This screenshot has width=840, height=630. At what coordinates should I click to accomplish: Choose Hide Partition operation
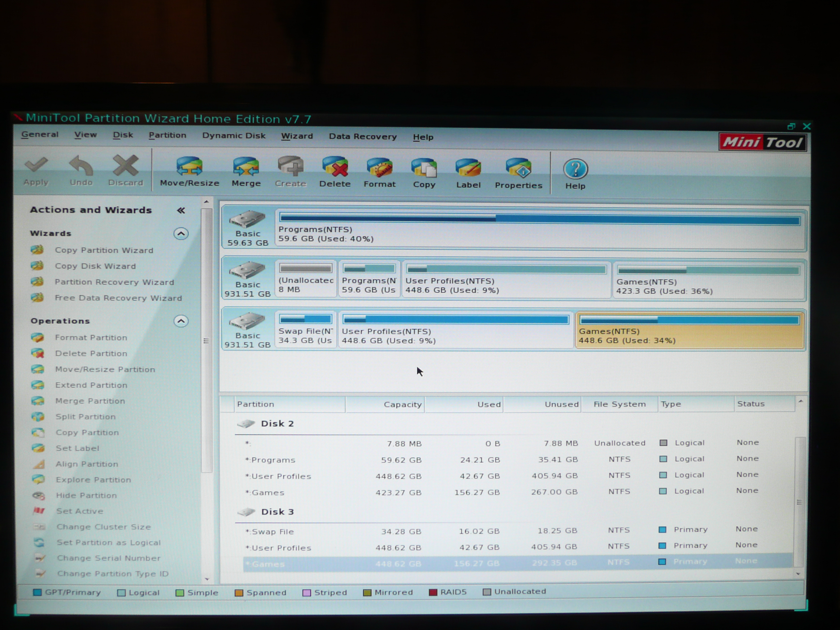point(87,495)
